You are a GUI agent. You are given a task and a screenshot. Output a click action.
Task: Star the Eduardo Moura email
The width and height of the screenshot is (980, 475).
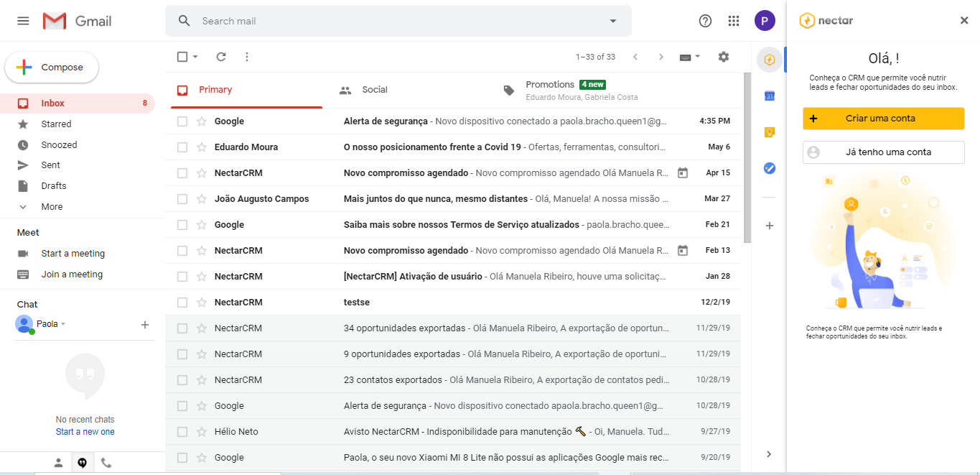click(x=202, y=147)
